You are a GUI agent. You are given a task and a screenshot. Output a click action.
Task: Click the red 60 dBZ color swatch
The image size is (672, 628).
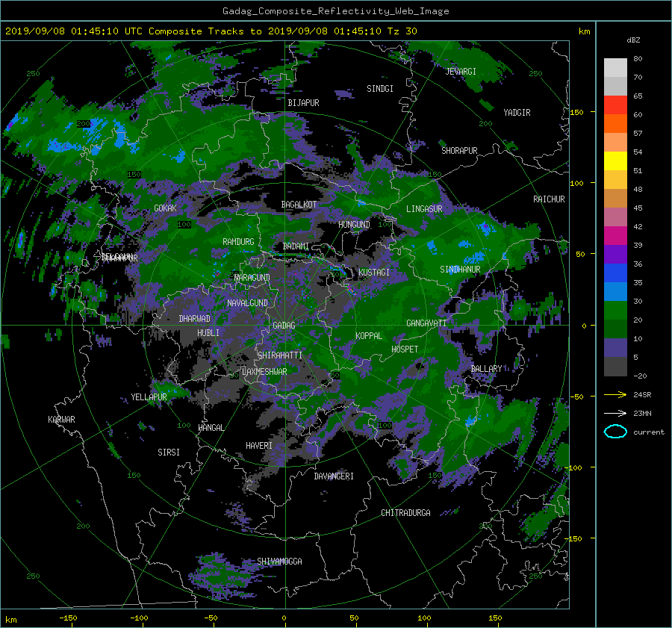(x=615, y=105)
